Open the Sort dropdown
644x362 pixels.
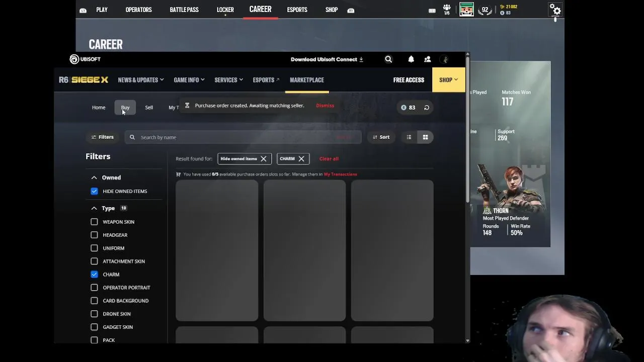click(381, 137)
